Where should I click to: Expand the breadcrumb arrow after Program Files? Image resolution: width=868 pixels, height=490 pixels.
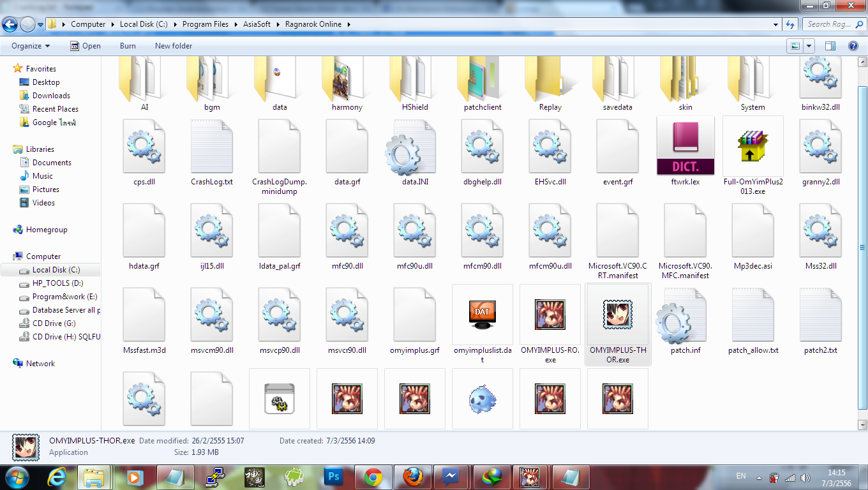(236, 24)
